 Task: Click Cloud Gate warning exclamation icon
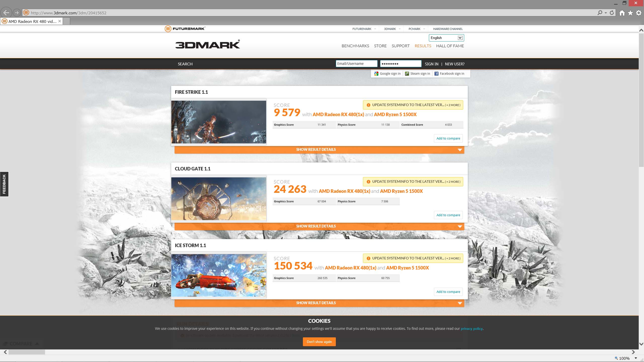coord(368,182)
